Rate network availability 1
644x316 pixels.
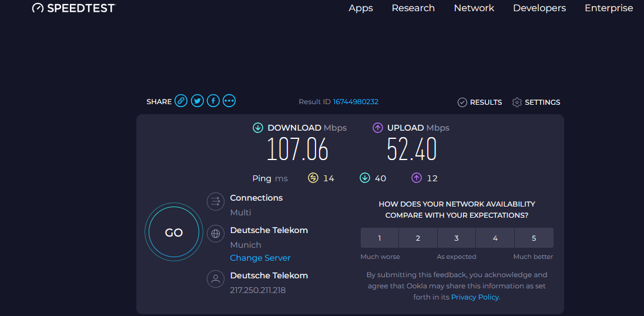coord(380,238)
